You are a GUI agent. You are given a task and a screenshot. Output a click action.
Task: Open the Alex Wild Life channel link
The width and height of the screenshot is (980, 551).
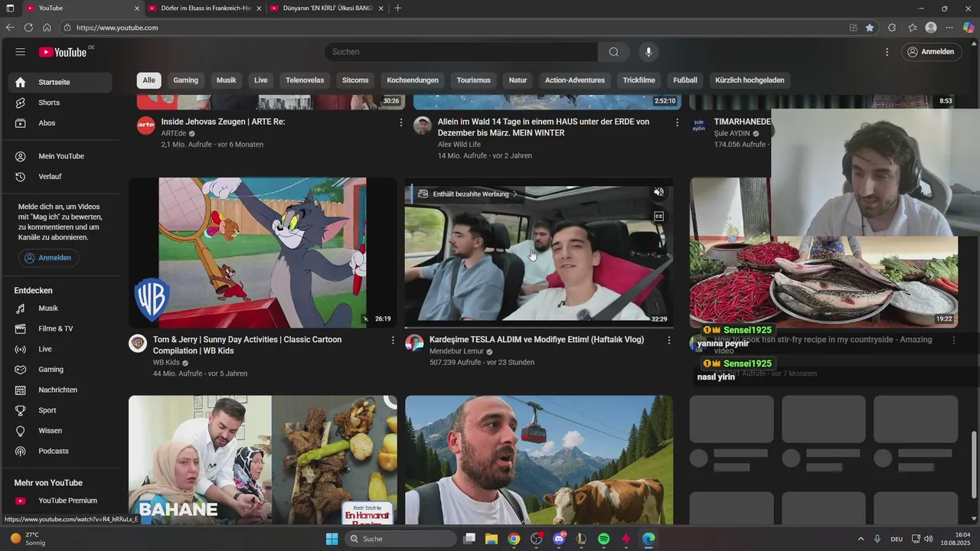point(459,145)
